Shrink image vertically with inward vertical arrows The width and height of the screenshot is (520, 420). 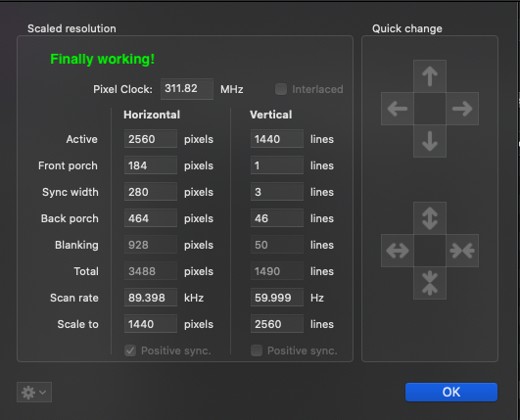click(x=430, y=283)
